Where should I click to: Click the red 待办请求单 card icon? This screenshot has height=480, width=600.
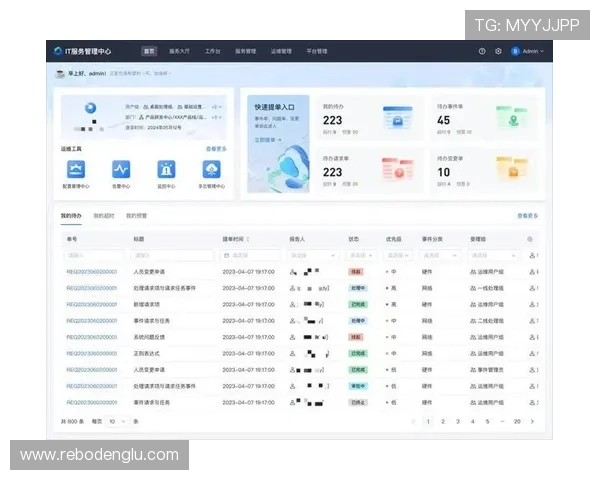398,169
